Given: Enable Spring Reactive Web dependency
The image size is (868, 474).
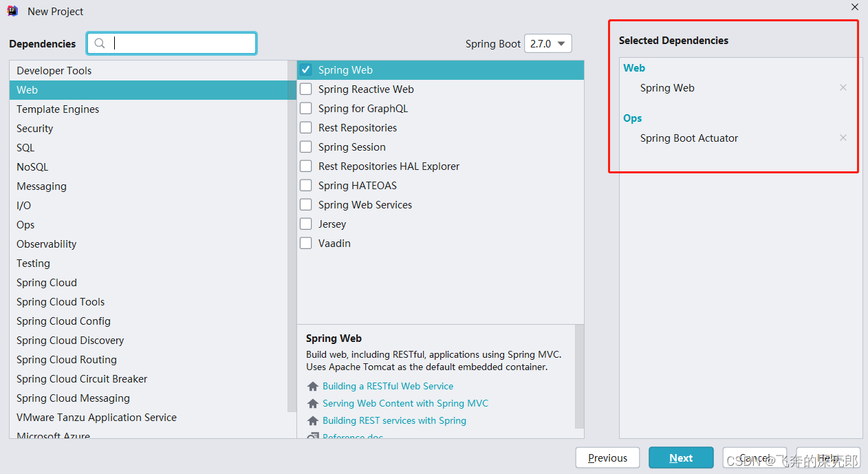Looking at the screenshot, I should click(305, 89).
